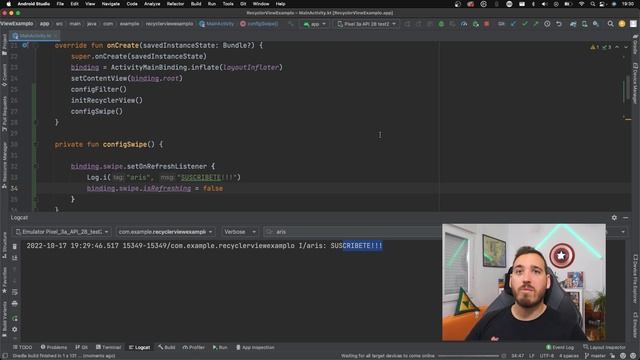Image resolution: width=640 pixels, height=360 pixels.
Task: Click the background task progress bar
Action: pos(469,356)
